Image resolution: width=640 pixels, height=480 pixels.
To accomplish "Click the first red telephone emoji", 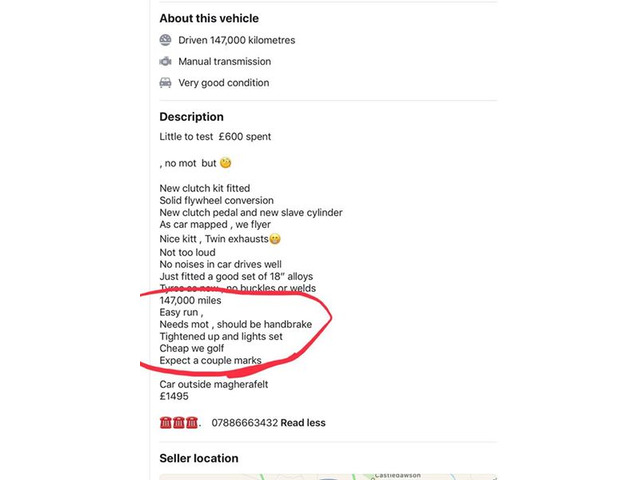I will point(166,423).
